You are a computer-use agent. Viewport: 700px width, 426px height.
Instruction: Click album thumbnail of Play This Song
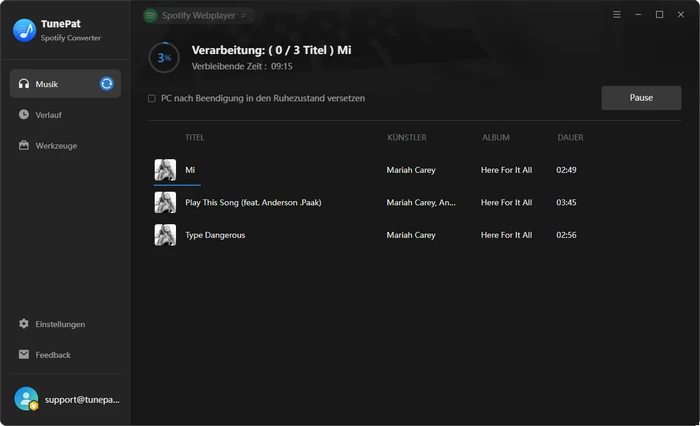click(165, 202)
